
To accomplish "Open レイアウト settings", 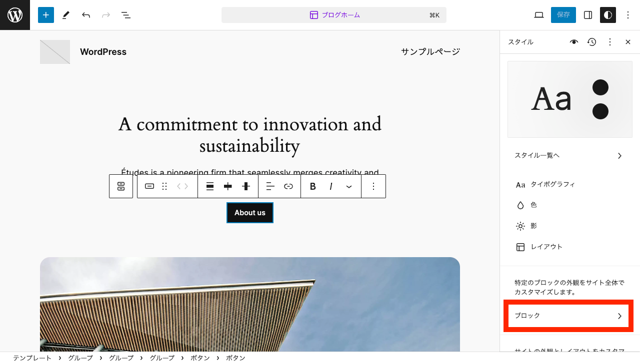I will tap(570, 247).
